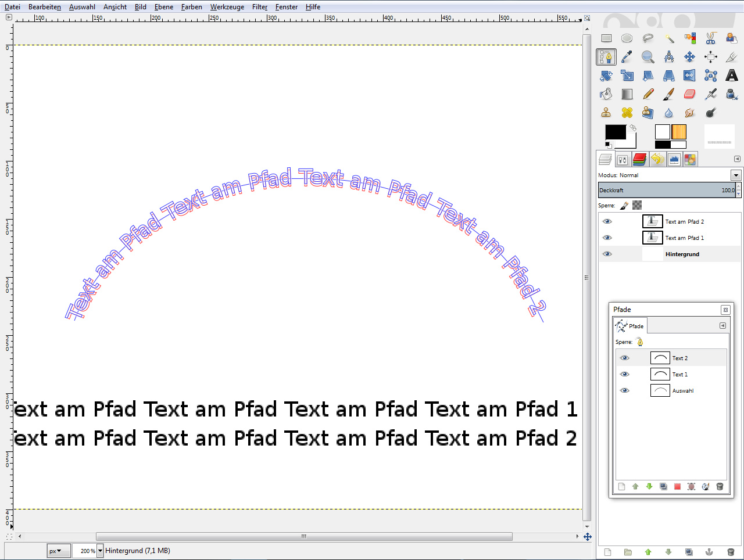The height and width of the screenshot is (560, 744).
Task: Select the Paths tool in toolbox
Action: (606, 57)
